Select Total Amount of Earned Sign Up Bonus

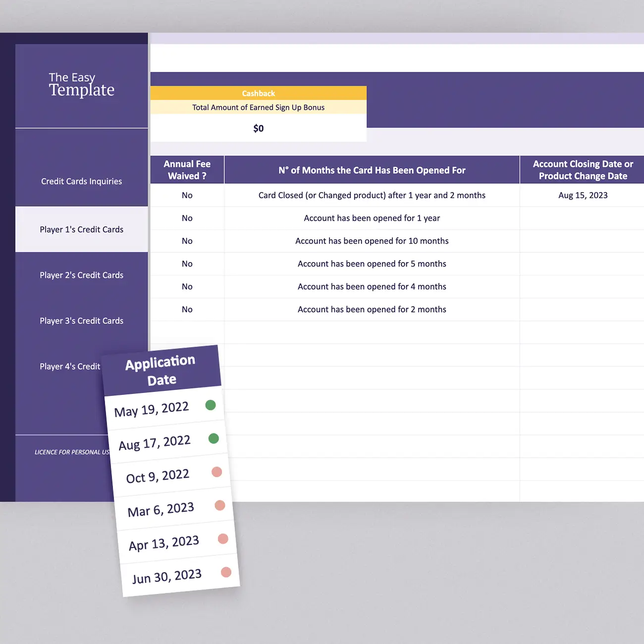tap(259, 107)
